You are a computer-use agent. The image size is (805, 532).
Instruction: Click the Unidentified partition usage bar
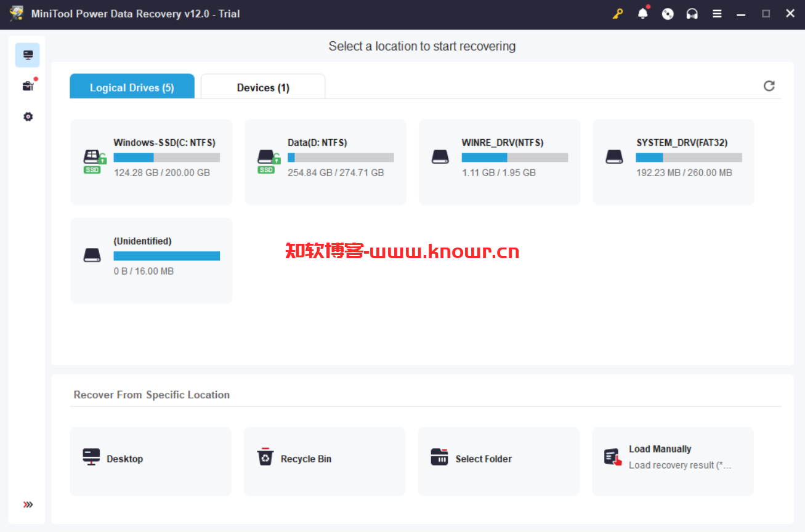pos(167,256)
